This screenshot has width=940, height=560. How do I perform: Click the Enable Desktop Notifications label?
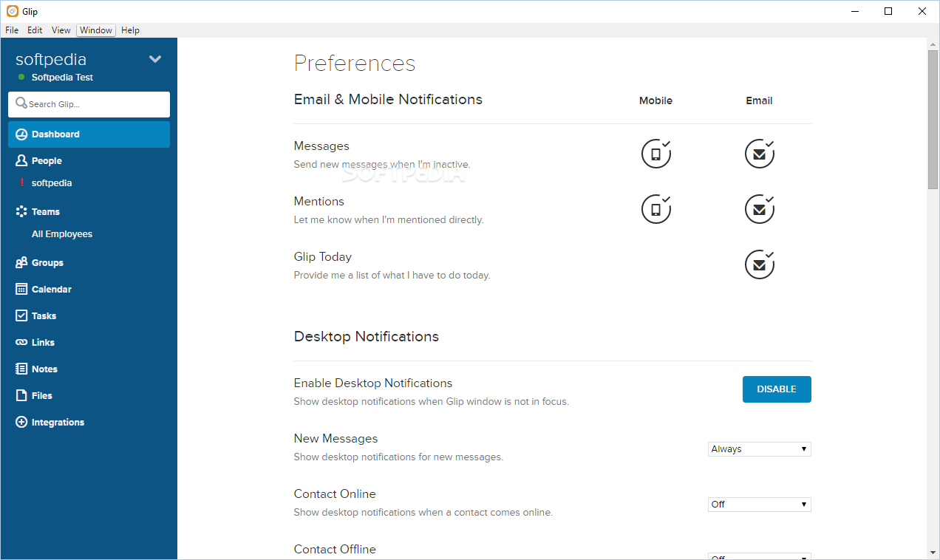tap(373, 383)
